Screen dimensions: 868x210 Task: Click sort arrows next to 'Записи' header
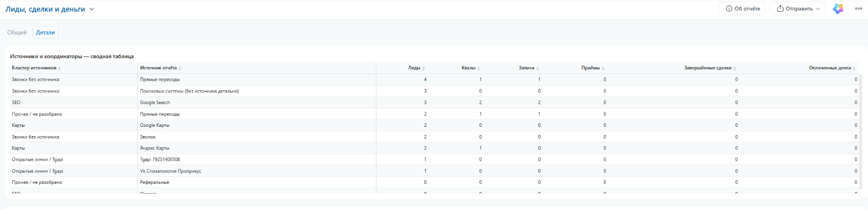[x=537, y=69]
